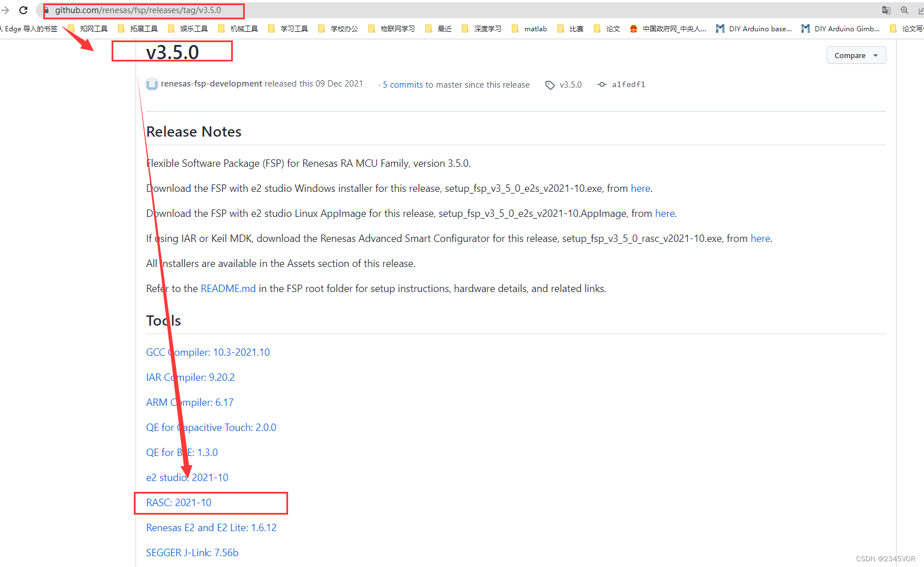Open the README.md link
Viewport: 924px width, 567px height.
228,289
